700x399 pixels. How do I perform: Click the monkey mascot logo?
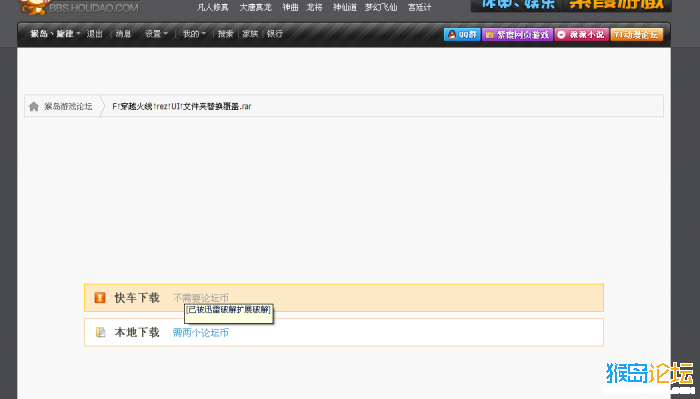click(x=34, y=6)
